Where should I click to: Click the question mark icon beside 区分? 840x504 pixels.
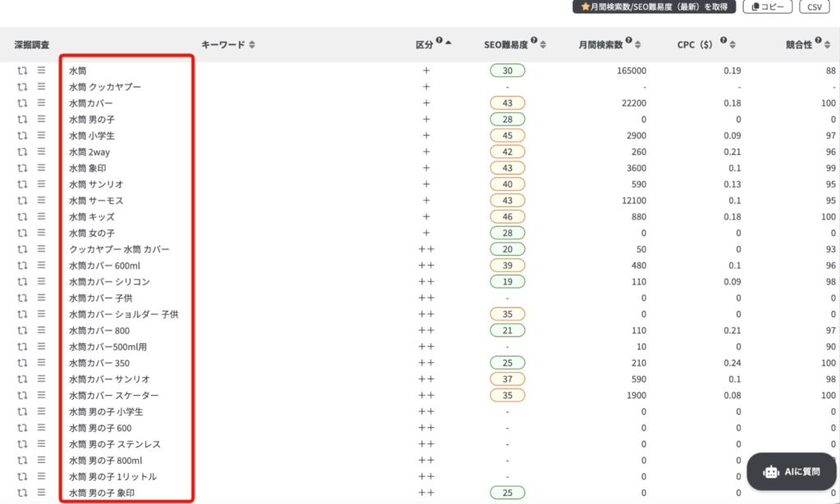[439, 40]
